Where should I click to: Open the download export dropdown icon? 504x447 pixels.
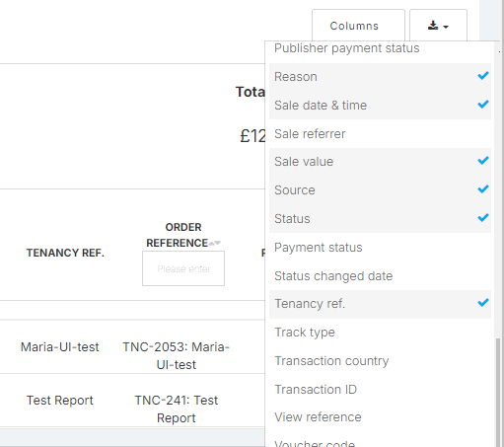(x=433, y=26)
